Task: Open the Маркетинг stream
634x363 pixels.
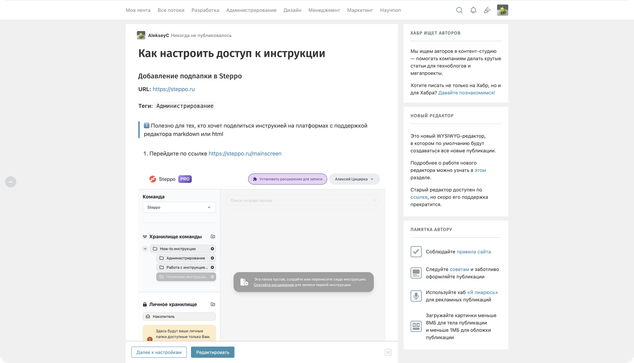Action: point(359,10)
